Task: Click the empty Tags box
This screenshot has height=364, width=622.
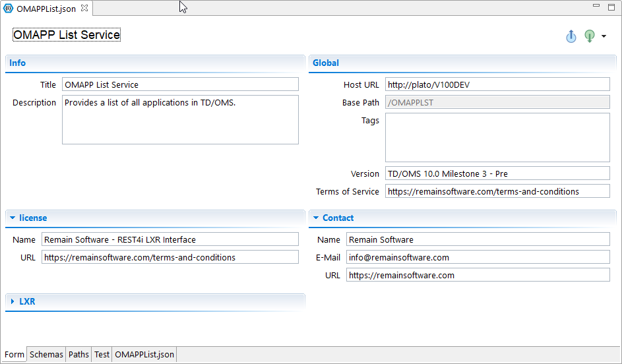Action: point(497,137)
